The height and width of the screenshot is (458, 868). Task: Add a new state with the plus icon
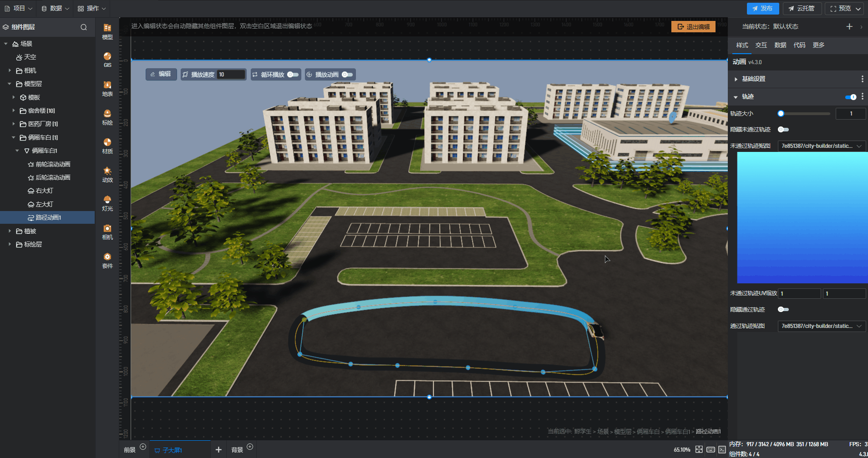[849, 26]
